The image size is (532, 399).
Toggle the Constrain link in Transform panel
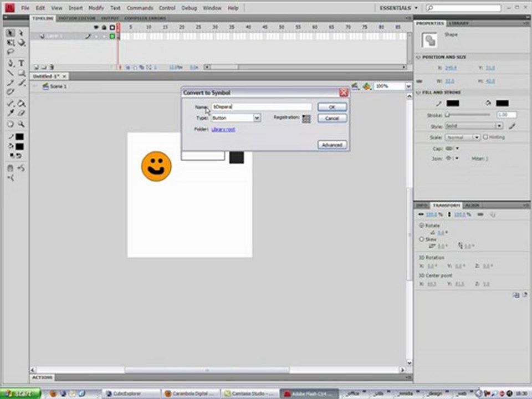[480, 214]
